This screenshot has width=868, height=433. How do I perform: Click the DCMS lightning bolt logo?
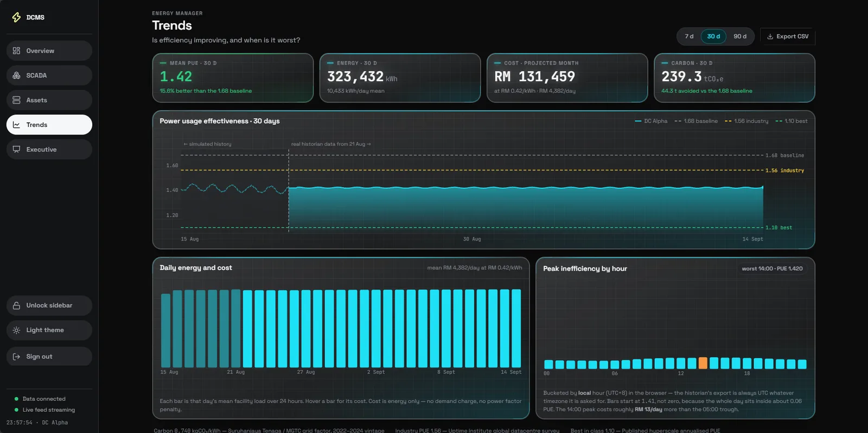point(16,17)
